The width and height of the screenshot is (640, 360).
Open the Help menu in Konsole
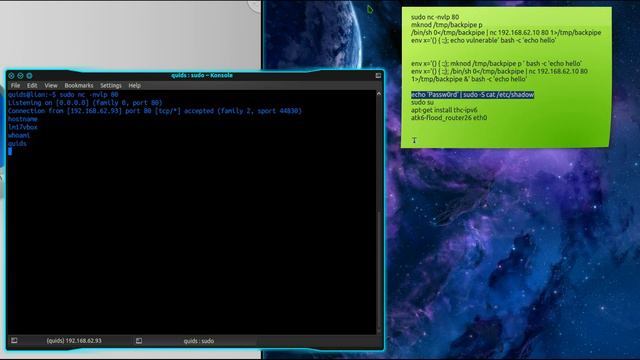point(134,85)
